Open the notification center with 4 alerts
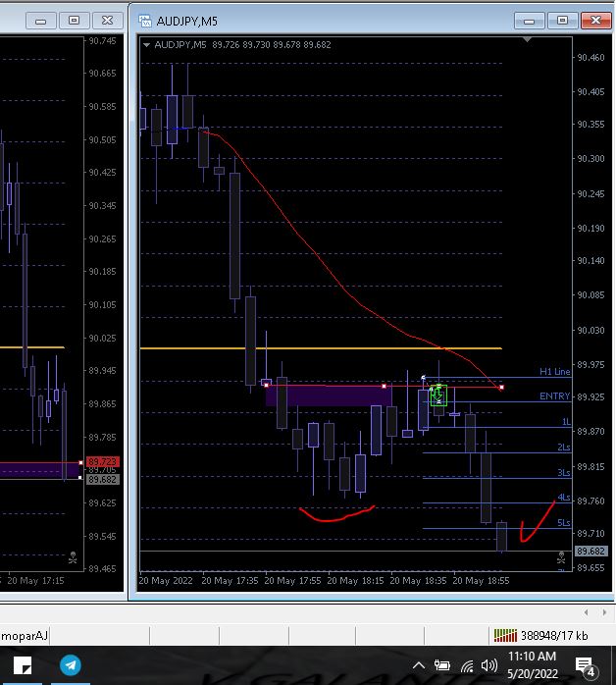The image size is (616, 685). (586, 666)
